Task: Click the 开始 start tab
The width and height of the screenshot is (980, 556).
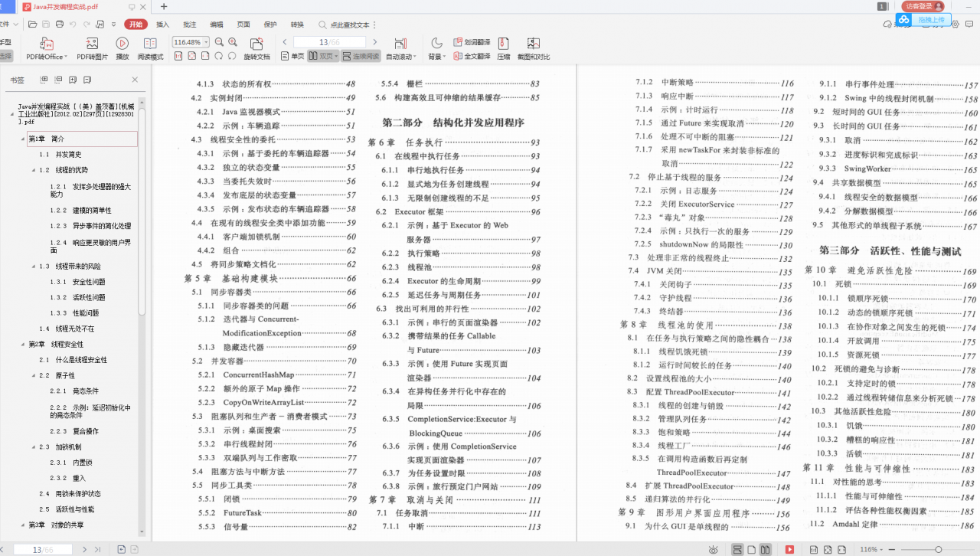Action: tap(136, 25)
